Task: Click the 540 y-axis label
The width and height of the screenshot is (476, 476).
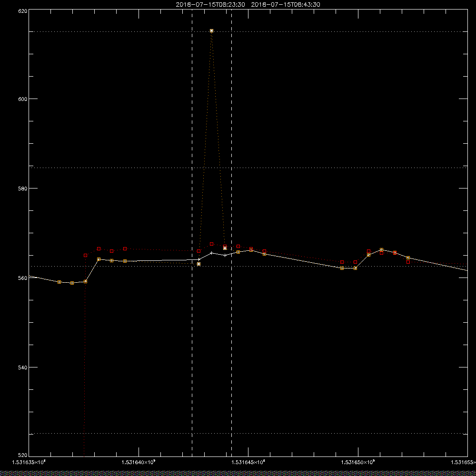Action: (x=23, y=367)
